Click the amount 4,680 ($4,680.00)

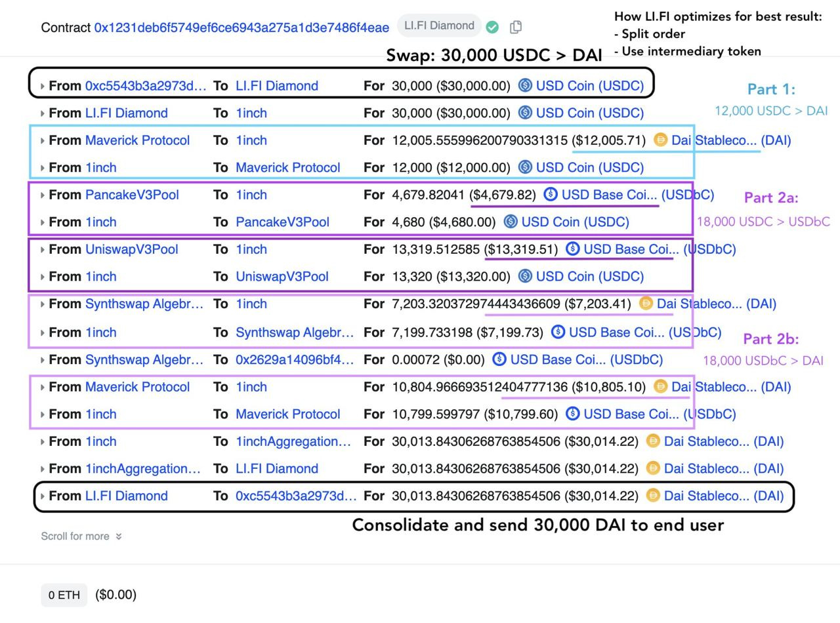pos(444,222)
